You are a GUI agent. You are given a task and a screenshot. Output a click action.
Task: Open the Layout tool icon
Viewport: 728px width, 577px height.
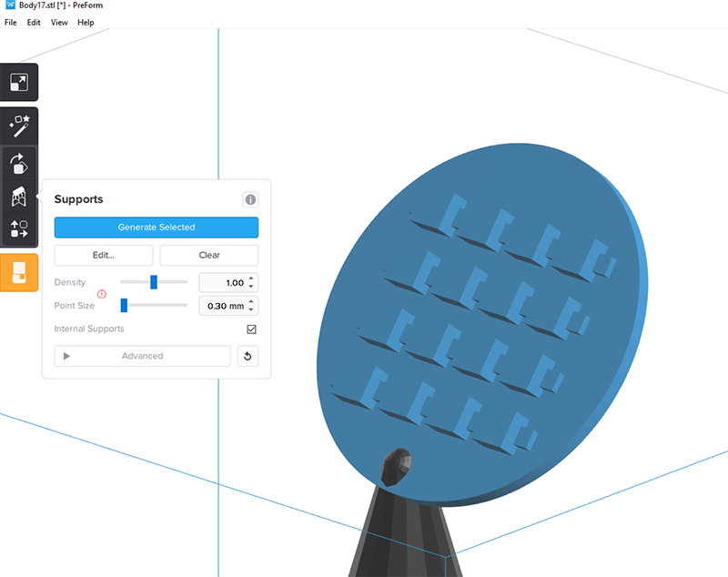[19, 228]
